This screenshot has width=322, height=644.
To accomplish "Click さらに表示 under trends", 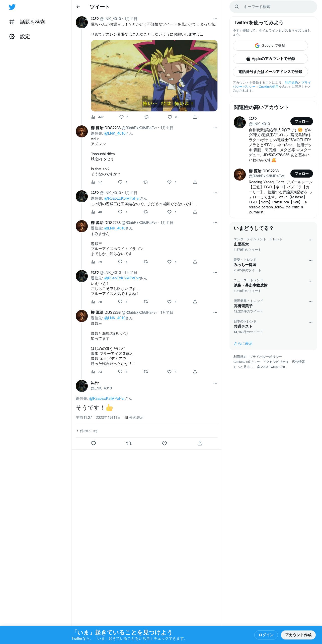I will 243,344.
